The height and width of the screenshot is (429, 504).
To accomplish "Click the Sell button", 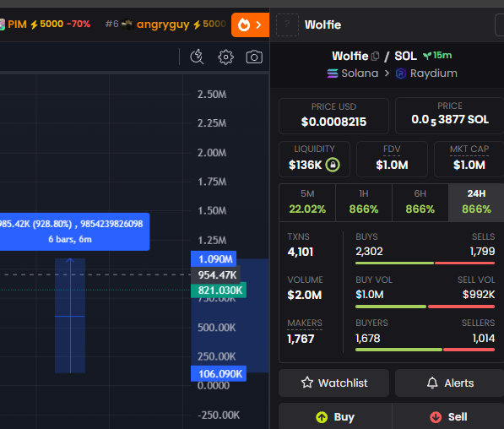I will click(448, 416).
